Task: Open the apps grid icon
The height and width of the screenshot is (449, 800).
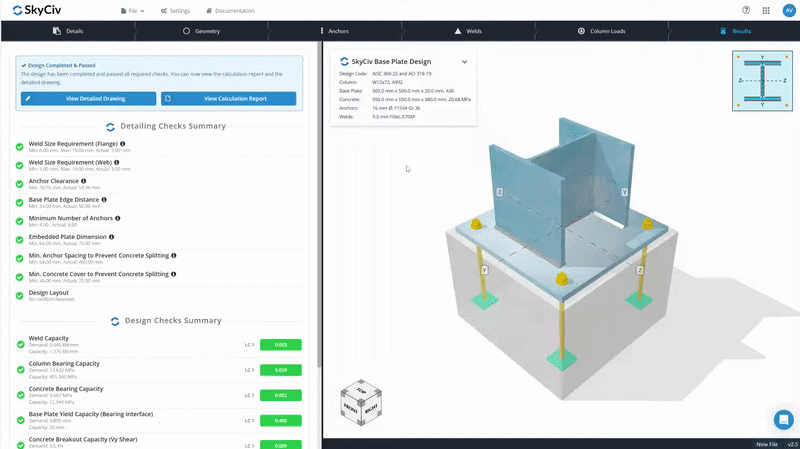Action: pyautogui.click(x=766, y=10)
